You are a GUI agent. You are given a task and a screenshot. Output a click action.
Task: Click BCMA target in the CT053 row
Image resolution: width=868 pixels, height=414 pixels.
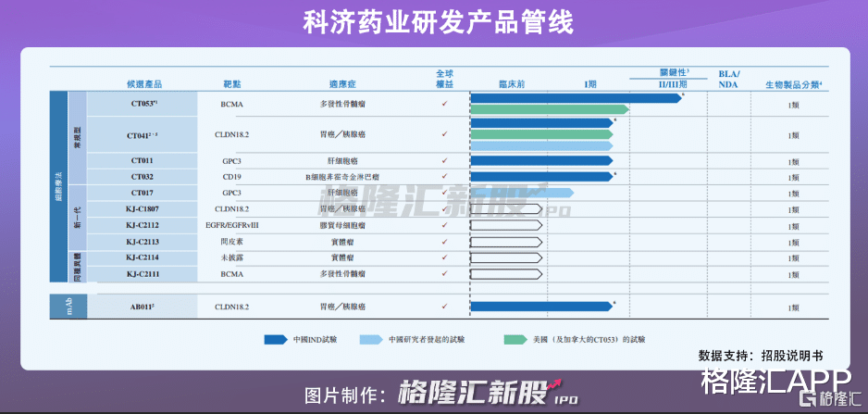coord(232,104)
